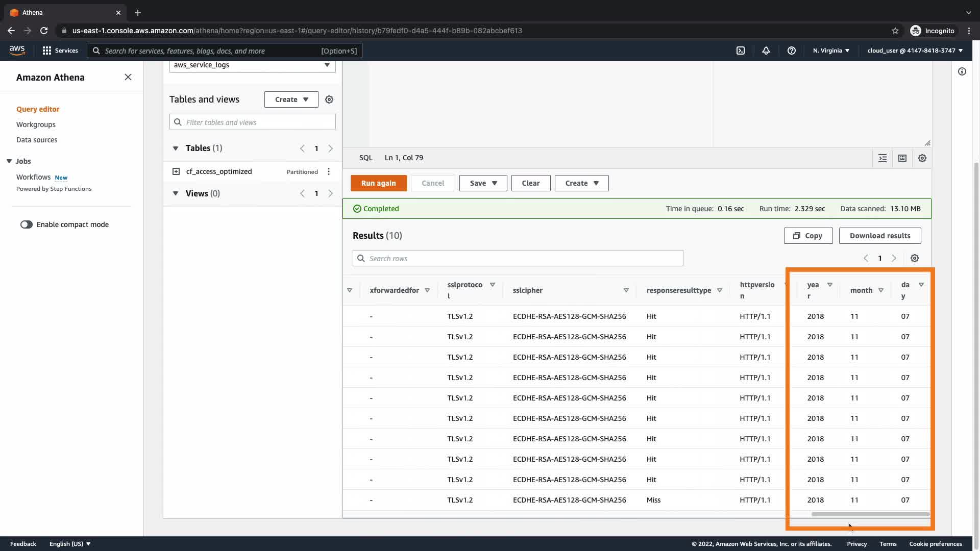The width and height of the screenshot is (980, 551).
Task: Toggle Enable compact mode switch
Action: pyautogui.click(x=26, y=224)
